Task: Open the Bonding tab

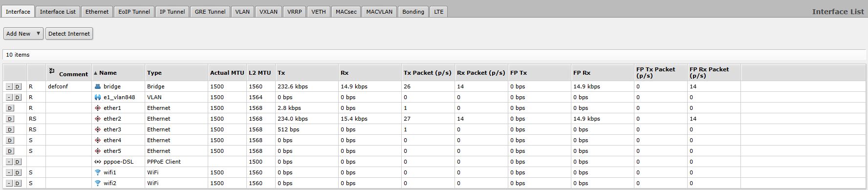Action: pyautogui.click(x=413, y=12)
